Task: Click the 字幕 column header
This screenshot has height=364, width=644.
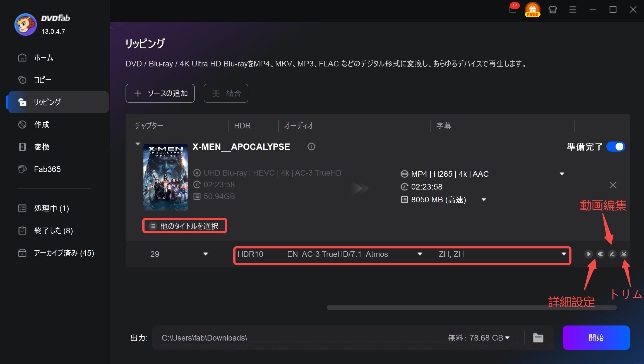Action: [444, 126]
